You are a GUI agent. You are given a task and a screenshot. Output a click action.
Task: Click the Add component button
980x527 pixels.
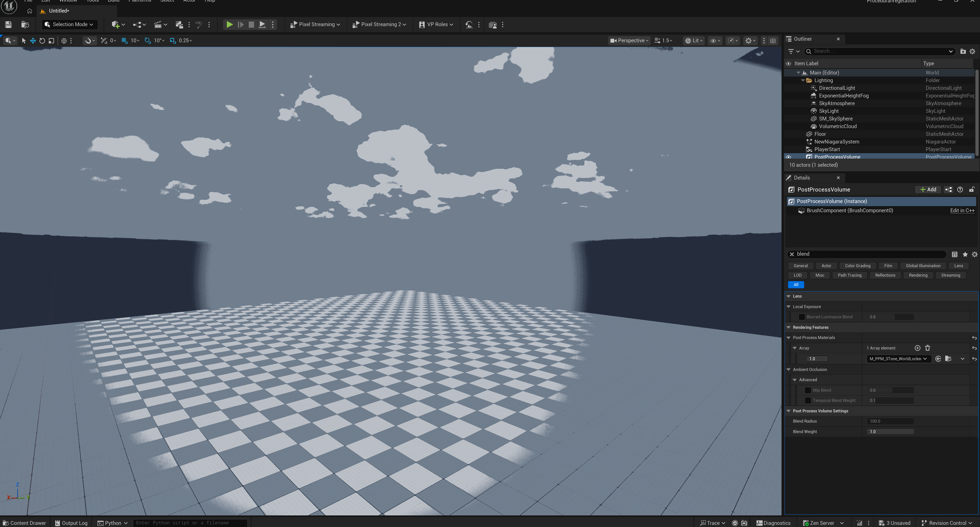tap(928, 190)
